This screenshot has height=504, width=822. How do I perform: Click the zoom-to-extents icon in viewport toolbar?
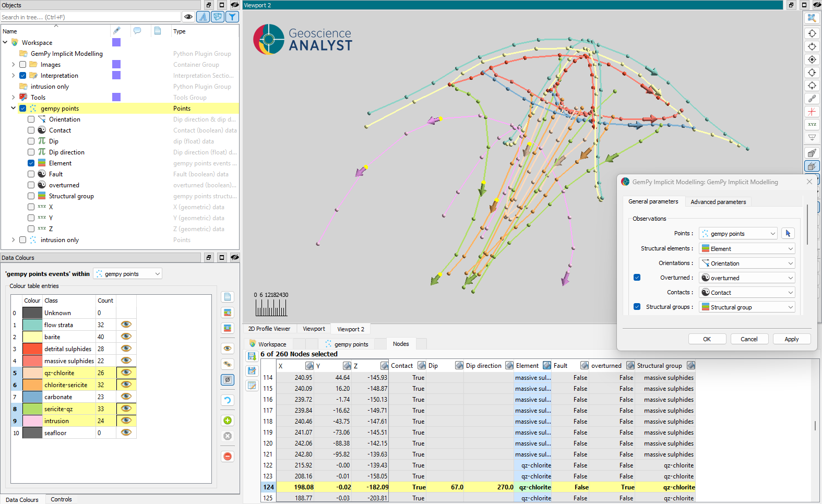click(x=812, y=18)
